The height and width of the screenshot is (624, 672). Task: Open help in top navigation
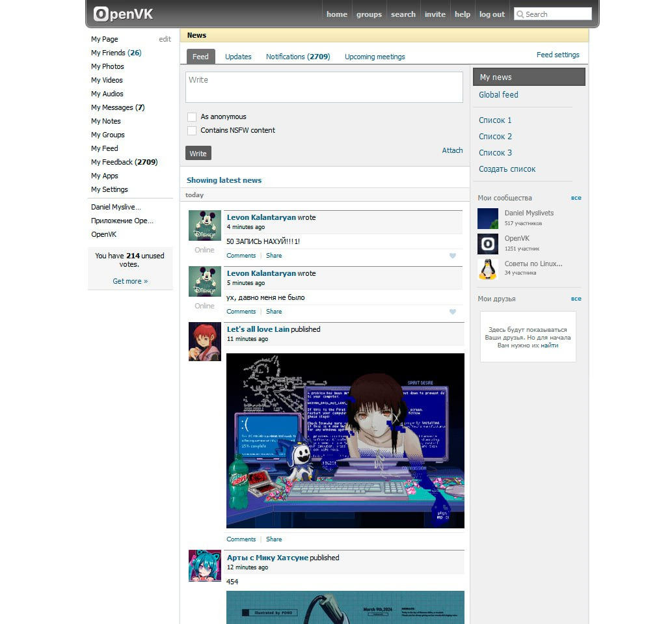pyautogui.click(x=463, y=14)
